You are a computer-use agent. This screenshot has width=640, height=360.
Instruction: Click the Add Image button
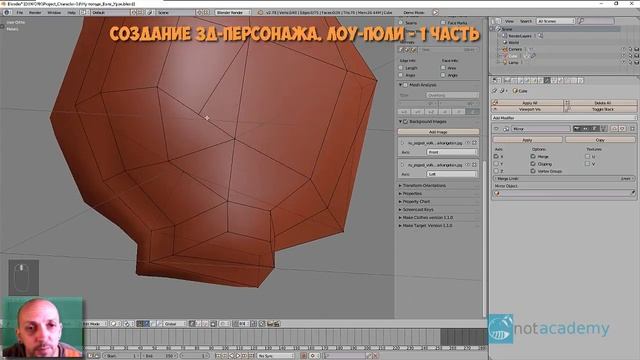coord(438,132)
